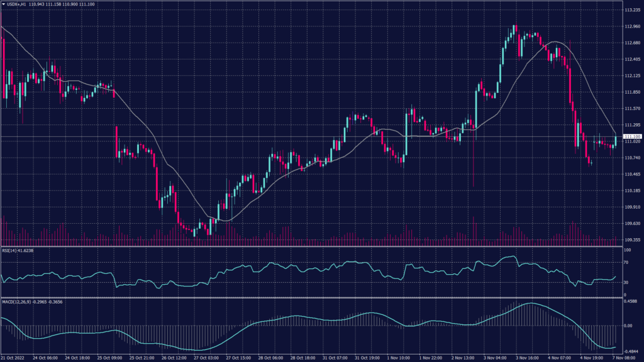Click the USDX+,H1 chart symbol title

[16, 5]
